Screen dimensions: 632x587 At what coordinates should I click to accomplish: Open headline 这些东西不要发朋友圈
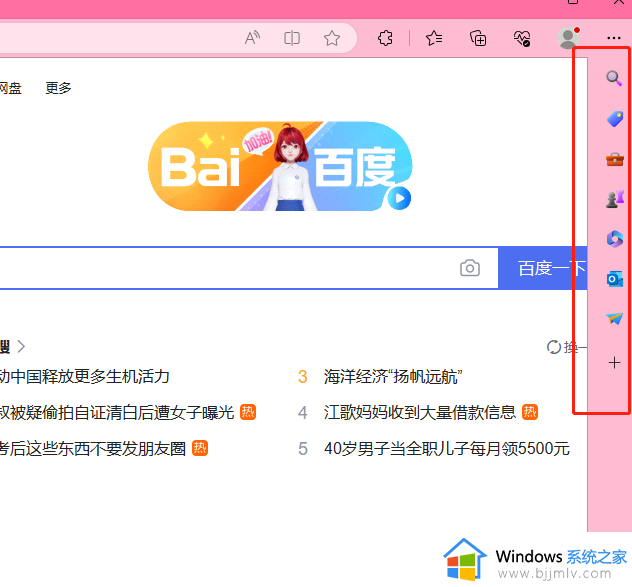(x=93, y=448)
